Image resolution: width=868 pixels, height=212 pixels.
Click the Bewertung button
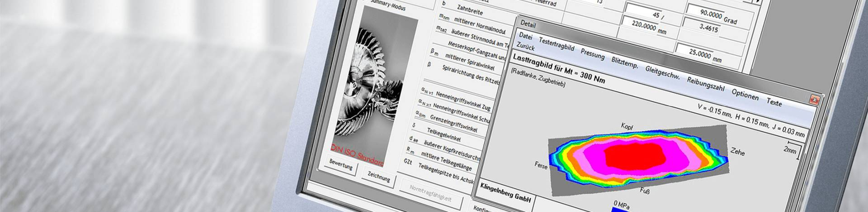(x=341, y=165)
